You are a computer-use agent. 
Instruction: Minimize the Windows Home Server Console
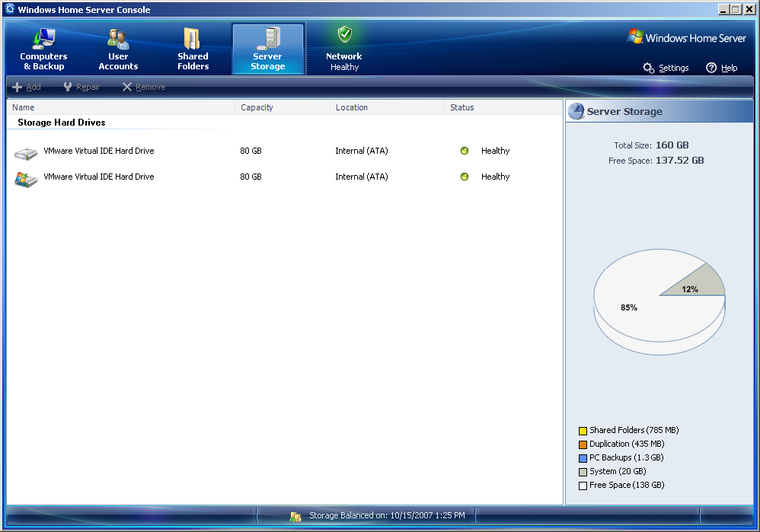click(x=723, y=10)
